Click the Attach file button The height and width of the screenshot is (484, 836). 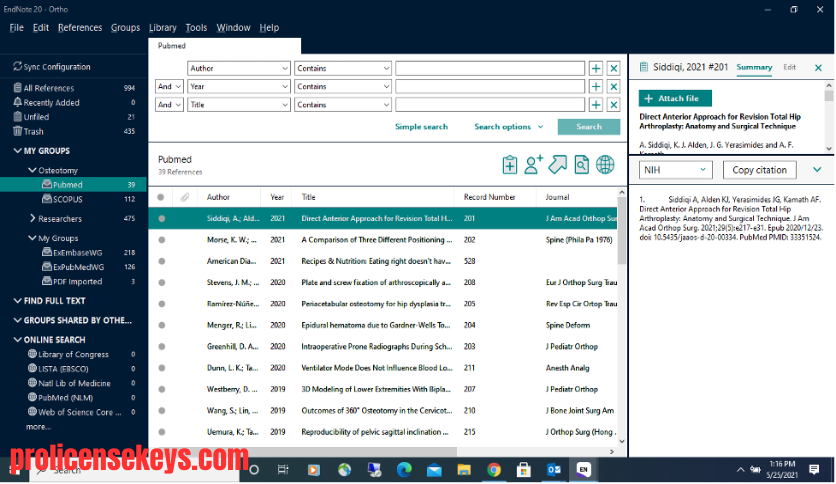coord(675,98)
